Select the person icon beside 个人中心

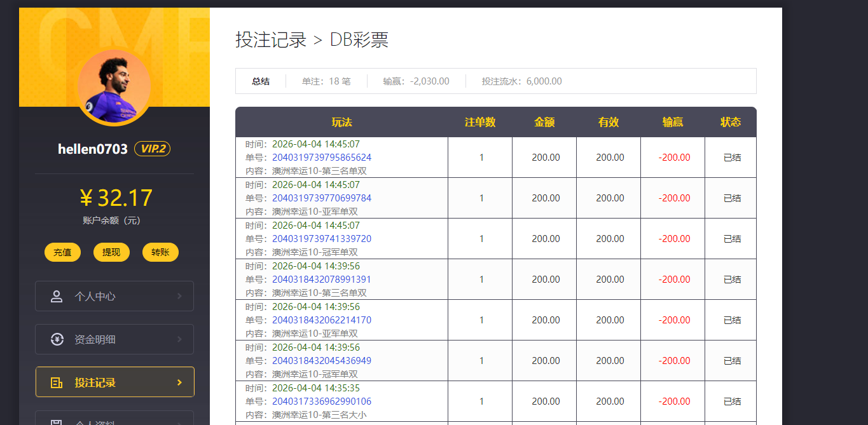[x=56, y=296]
